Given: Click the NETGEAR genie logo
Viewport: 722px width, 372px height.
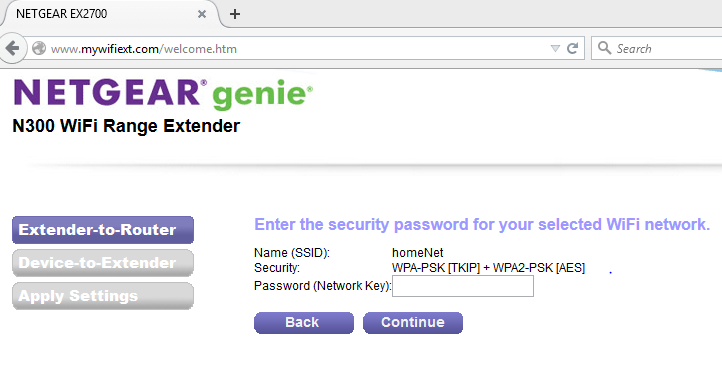Looking at the screenshot, I should tap(163, 93).
